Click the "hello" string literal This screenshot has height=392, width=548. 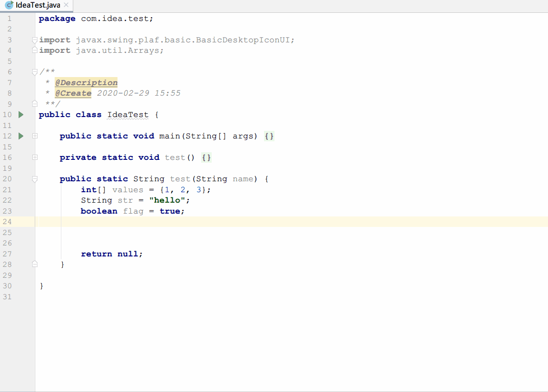(x=167, y=200)
